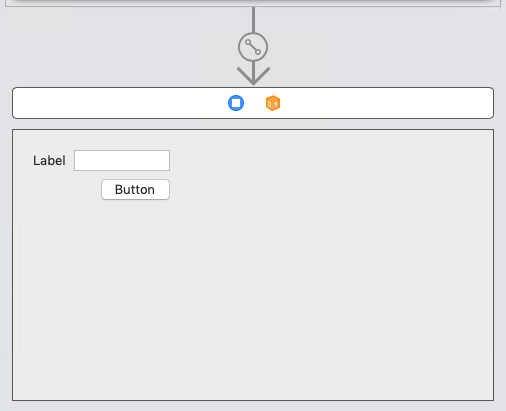Viewport: 506px width, 411px height.
Task: Click the blue View Controller dock icon
Action: pos(236,103)
